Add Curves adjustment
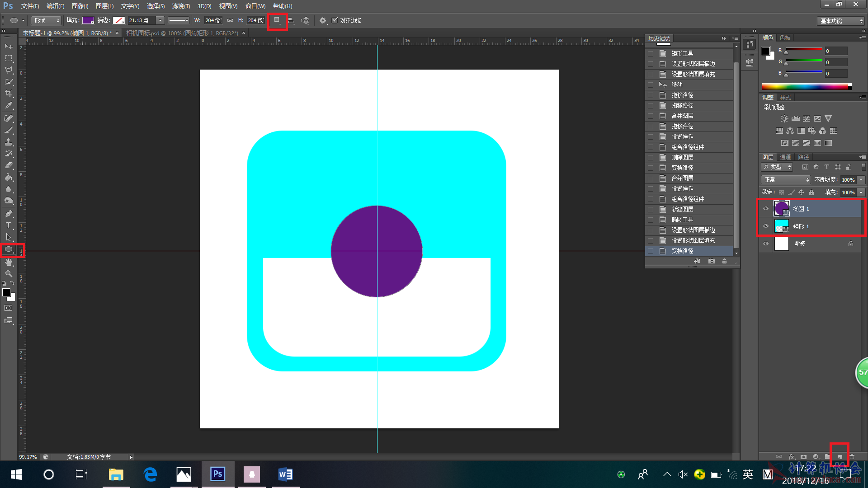This screenshot has width=868, height=488. (x=806, y=118)
